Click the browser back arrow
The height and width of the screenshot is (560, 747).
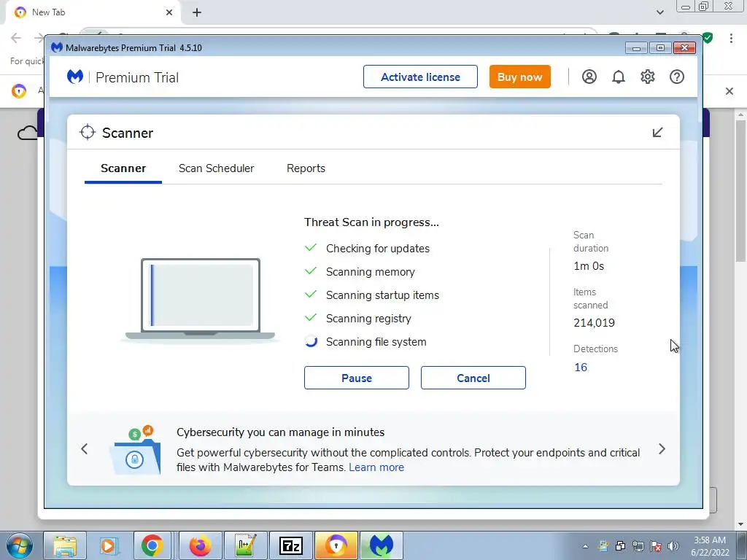16,38
